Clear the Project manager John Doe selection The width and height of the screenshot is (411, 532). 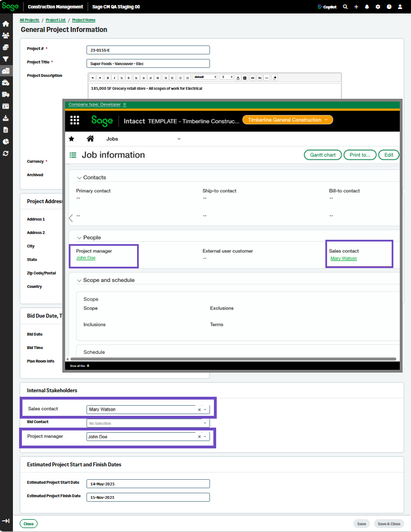(x=199, y=437)
